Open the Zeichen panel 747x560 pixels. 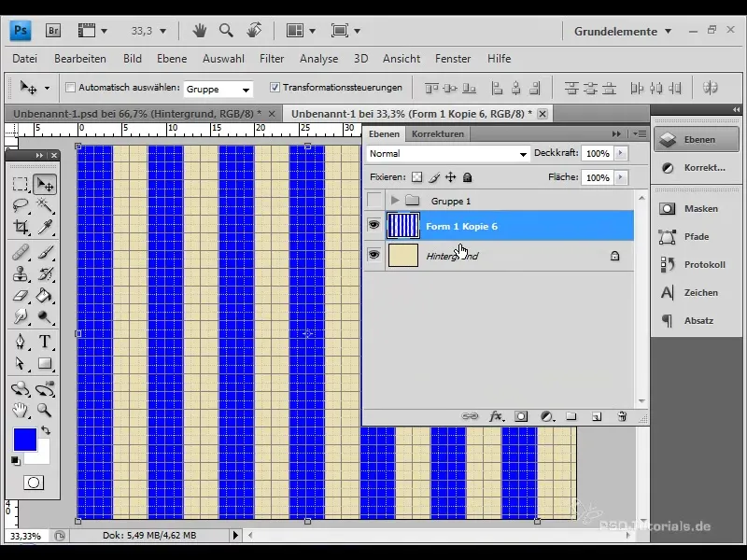click(696, 293)
